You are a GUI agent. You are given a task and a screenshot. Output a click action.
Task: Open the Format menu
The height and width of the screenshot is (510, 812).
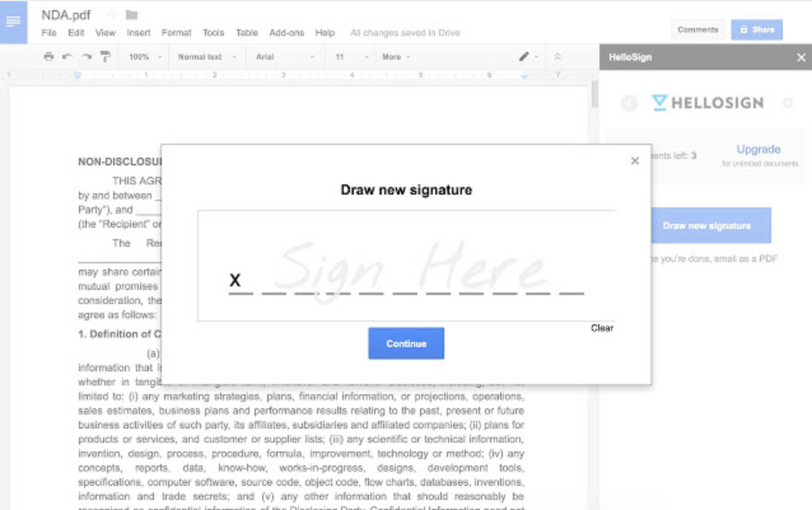176,32
